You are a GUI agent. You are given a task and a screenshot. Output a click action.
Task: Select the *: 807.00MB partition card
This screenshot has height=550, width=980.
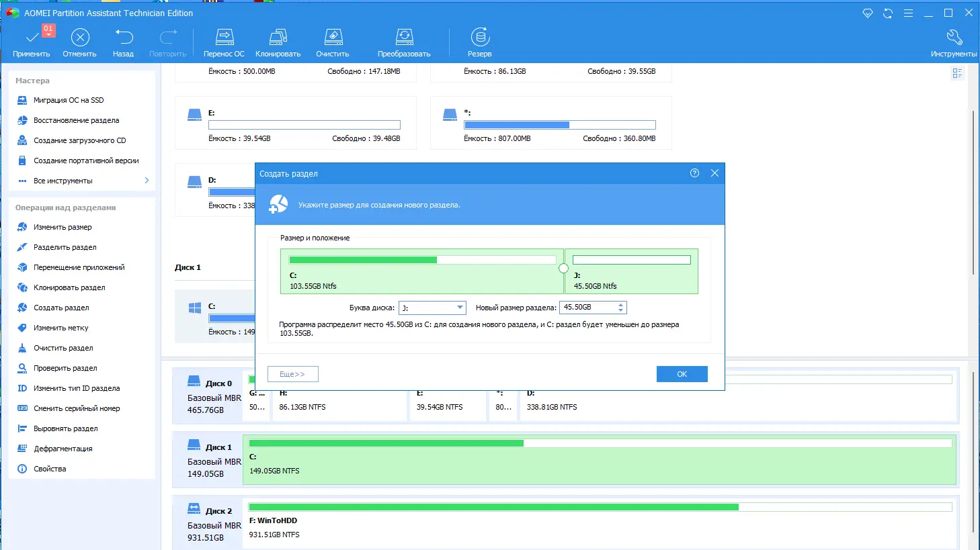[551, 122]
